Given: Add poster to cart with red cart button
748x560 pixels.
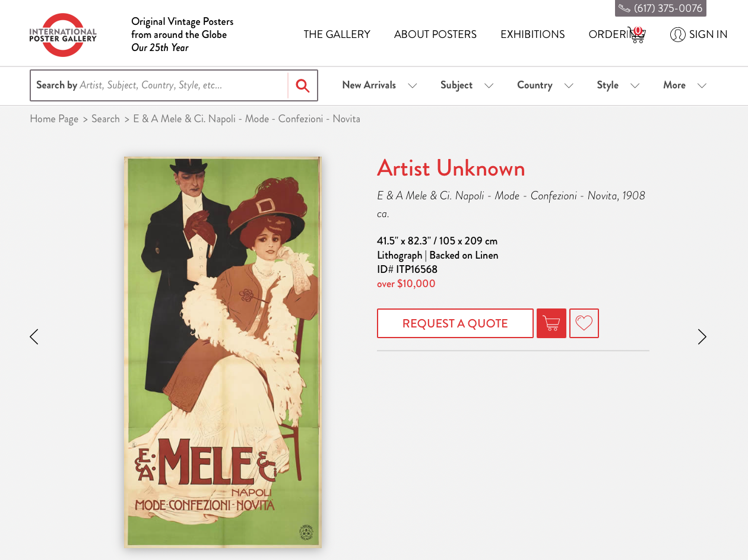Looking at the screenshot, I should 552,323.
